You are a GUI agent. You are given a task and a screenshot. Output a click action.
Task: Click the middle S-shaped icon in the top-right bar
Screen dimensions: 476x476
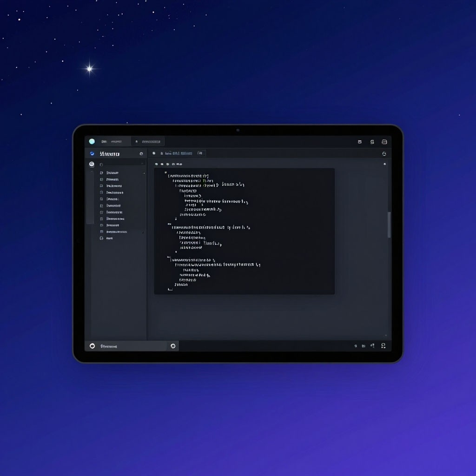point(372,142)
